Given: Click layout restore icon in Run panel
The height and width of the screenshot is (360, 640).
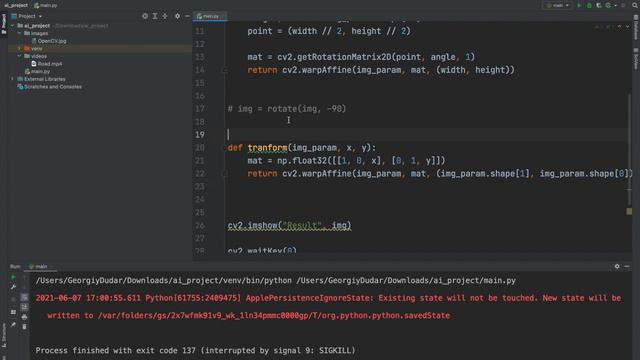Looking at the screenshot, I should tap(13, 312).
